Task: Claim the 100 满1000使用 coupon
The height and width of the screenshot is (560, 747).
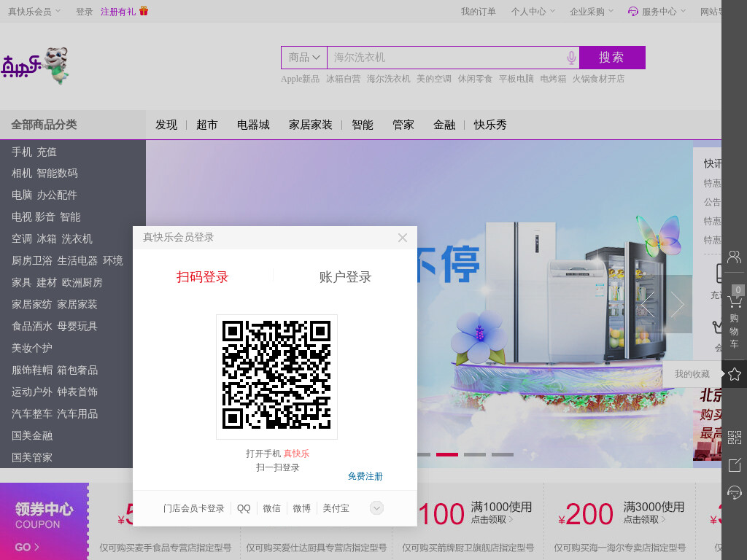Action: (x=475, y=513)
